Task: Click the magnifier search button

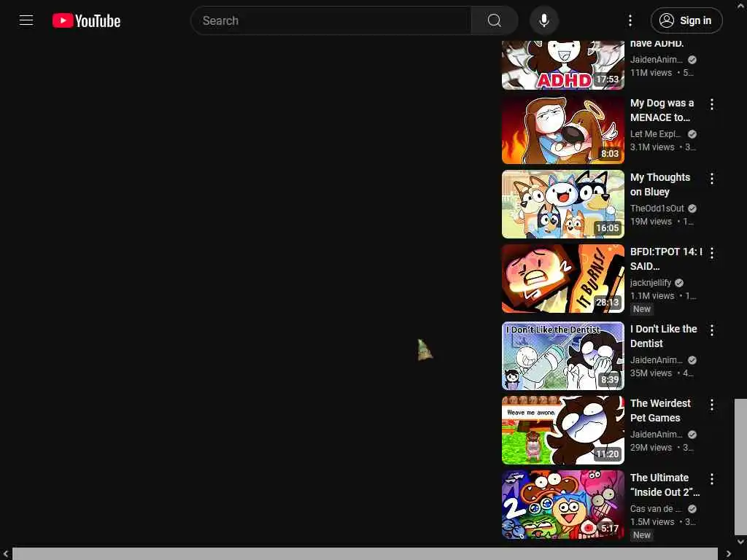Action: point(494,20)
